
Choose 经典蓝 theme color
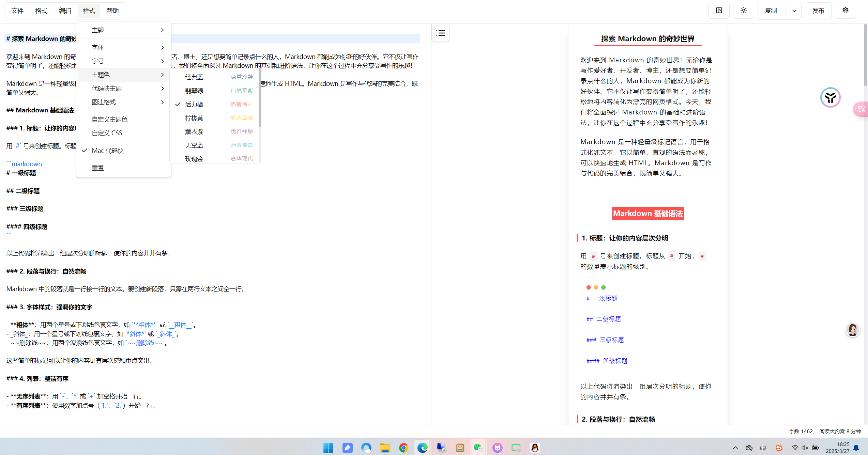pyautogui.click(x=215, y=77)
